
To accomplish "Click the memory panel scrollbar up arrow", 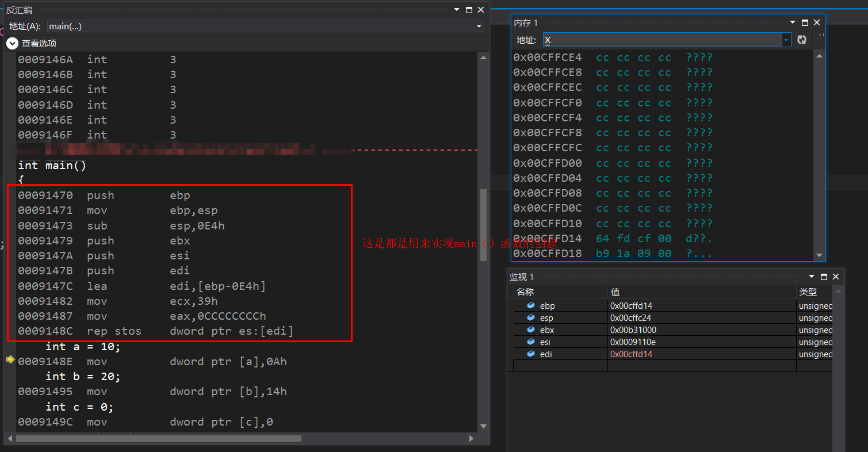I will 820,57.
